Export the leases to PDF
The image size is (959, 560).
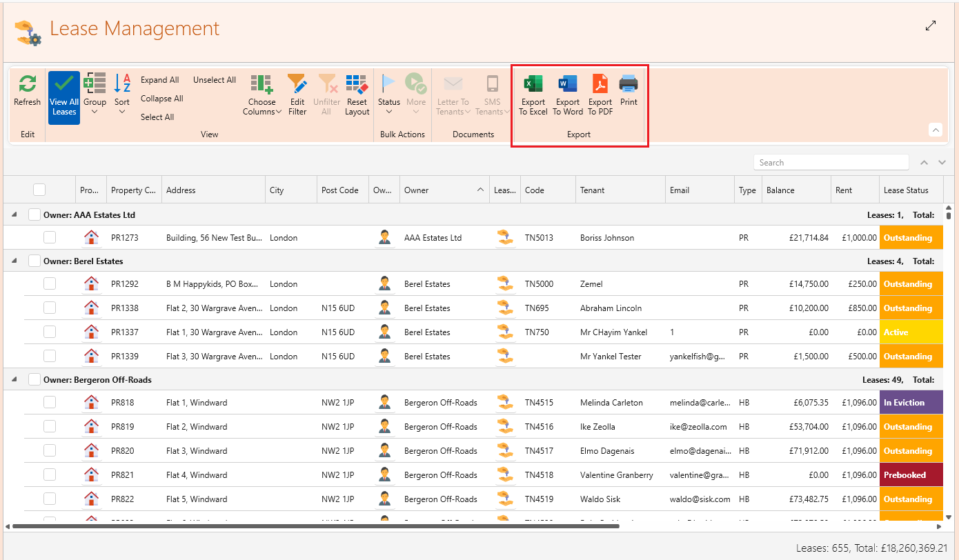pos(600,84)
